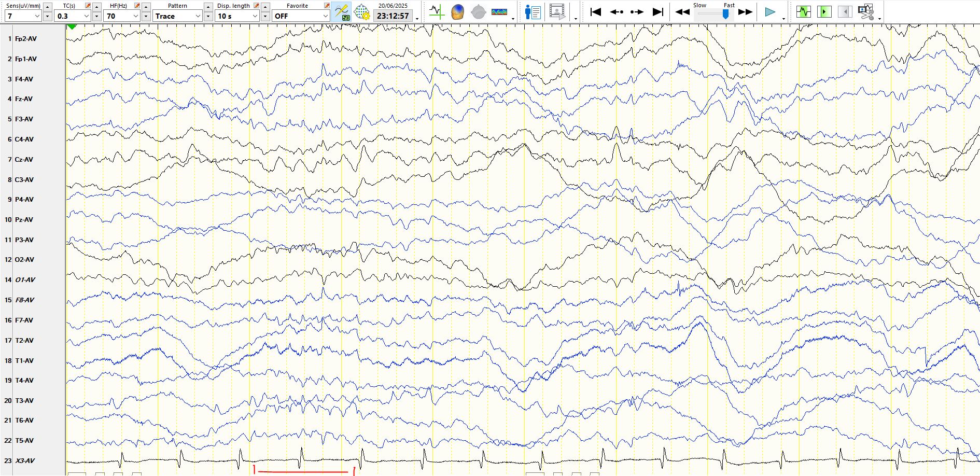The image size is (980, 476).
Task: Click the fast forward double arrow
Action: click(x=745, y=12)
